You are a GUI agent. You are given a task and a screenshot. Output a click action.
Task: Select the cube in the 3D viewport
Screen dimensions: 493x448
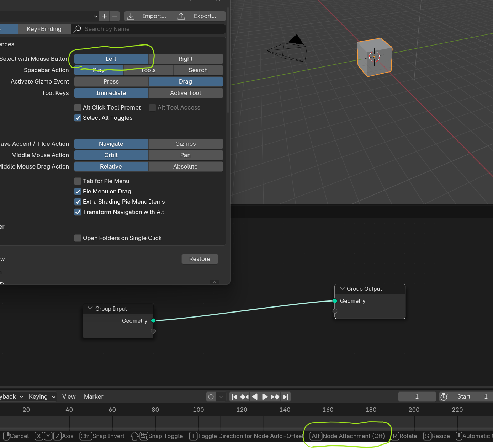[375, 57]
